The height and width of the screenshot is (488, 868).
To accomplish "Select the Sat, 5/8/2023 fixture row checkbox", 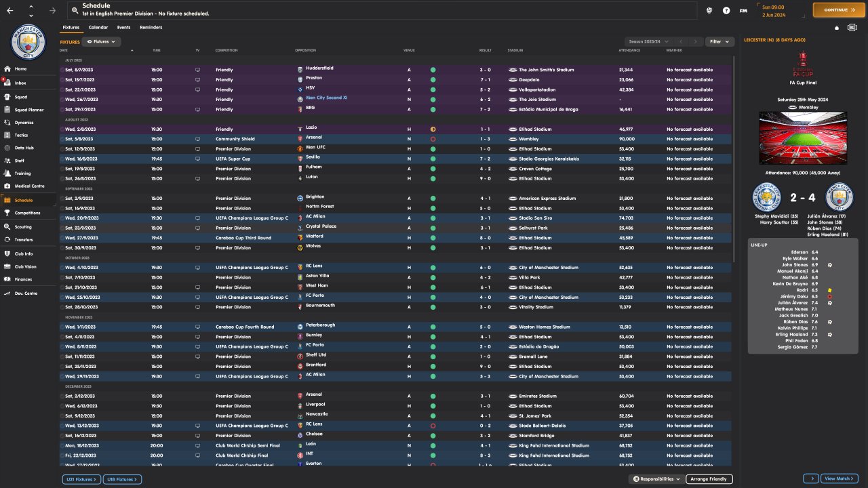I will [62, 139].
